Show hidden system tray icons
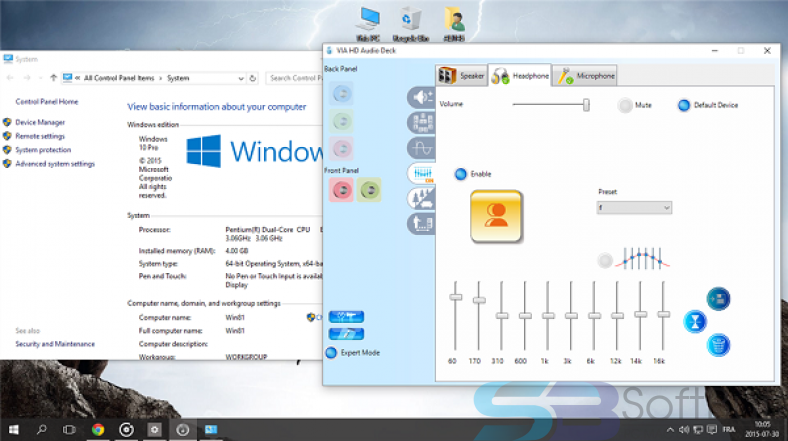The height and width of the screenshot is (441, 788). pos(670,429)
